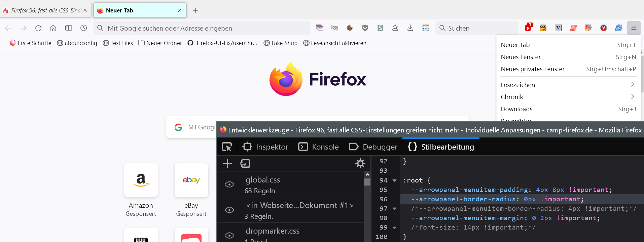Toggle visibility of Webseite Dokument #1 stylesheet
Viewport: 644px width, 242px height.
pyautogui.click(x=229, y=210)
